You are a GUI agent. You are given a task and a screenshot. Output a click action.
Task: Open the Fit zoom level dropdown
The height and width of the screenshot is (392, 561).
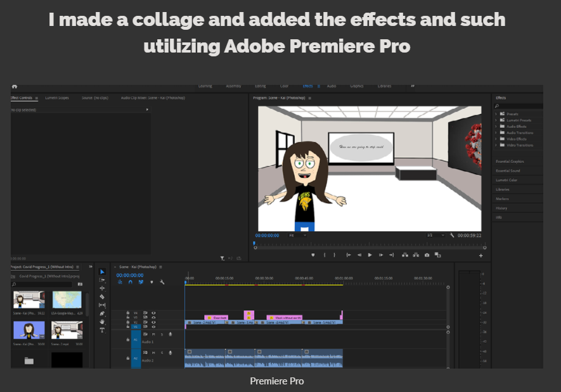click(298, 236)
